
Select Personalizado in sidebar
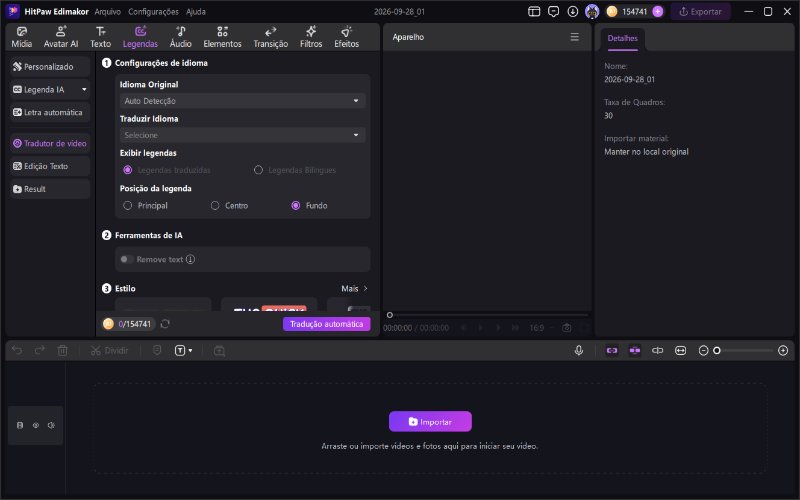point(49,66)
